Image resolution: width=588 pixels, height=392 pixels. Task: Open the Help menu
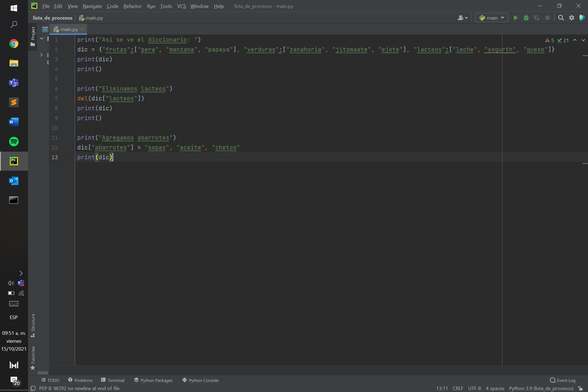coord(219,6)
